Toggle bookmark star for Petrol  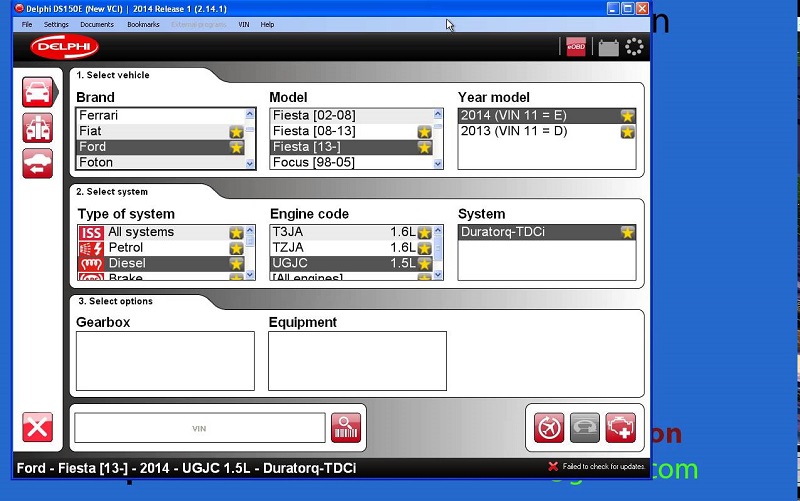pos(236,248)
